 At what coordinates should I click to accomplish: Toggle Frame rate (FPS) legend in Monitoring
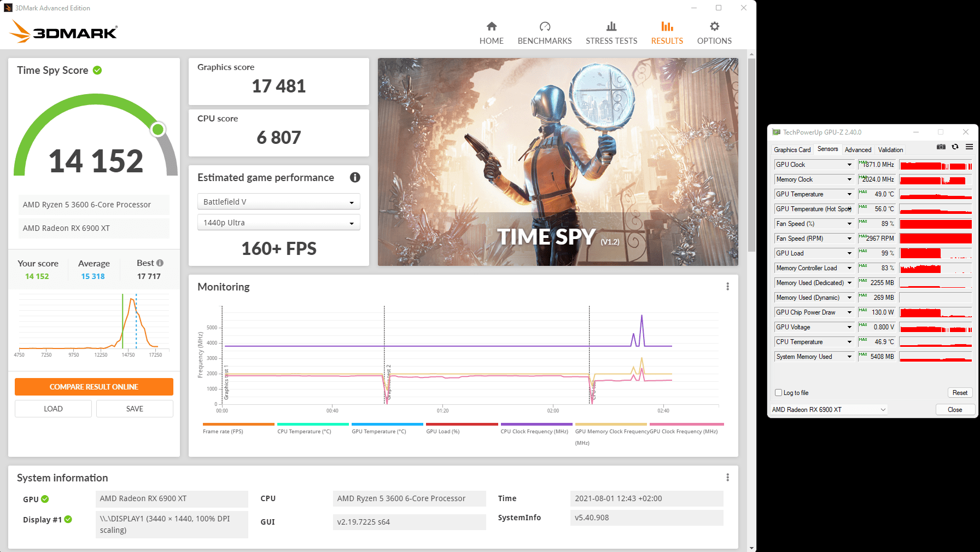point(238,428)
